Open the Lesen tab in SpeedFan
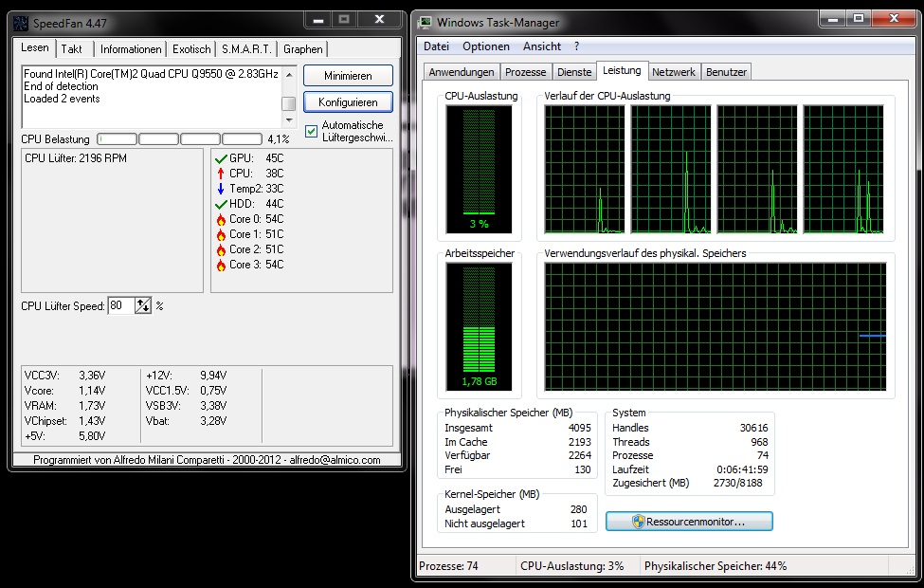The height and width of the screenshot is (588, 924). tap(35, 47)
